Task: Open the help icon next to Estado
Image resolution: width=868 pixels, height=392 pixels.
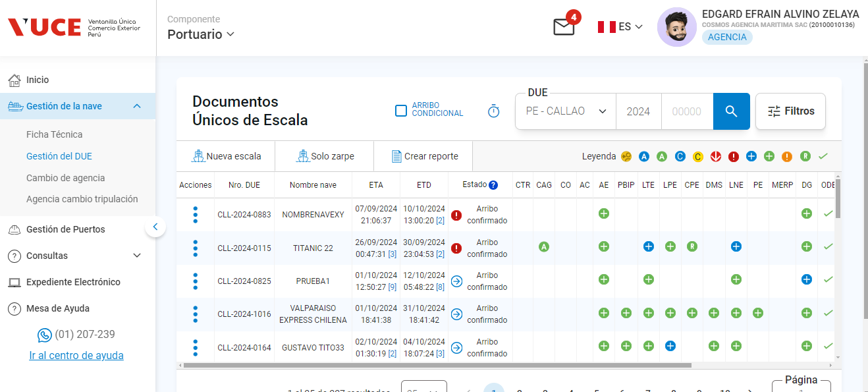Action: click(x=493, y=185)
